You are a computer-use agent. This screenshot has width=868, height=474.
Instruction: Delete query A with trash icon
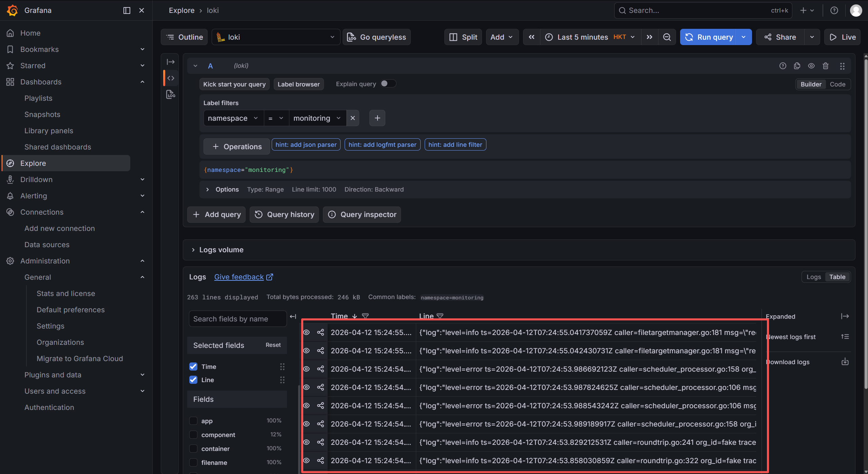[x=826, y=66]
